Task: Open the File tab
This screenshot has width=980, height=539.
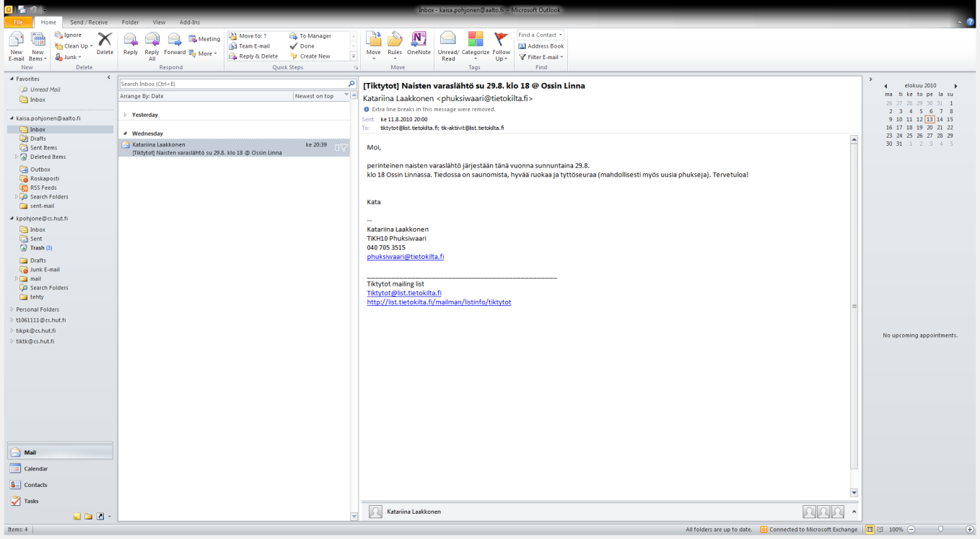Action: [x=18, y=22]
